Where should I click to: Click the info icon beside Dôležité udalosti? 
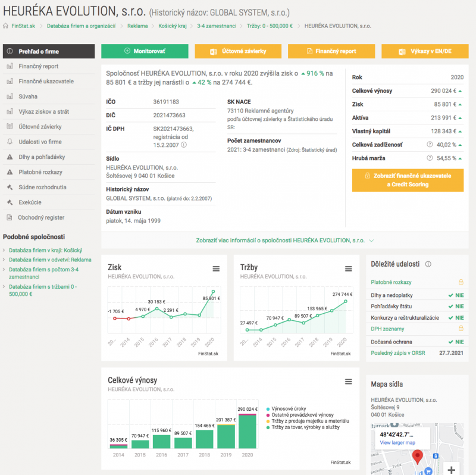[428, 264]
